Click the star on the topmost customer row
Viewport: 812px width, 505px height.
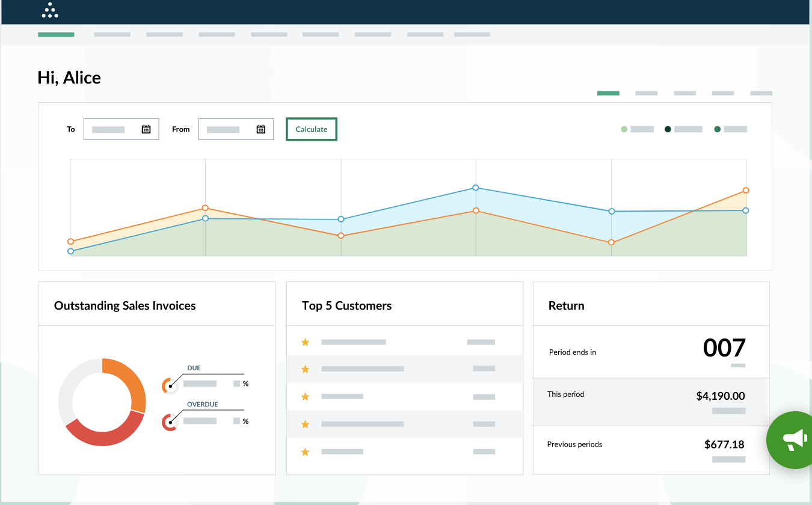[305, 342]
